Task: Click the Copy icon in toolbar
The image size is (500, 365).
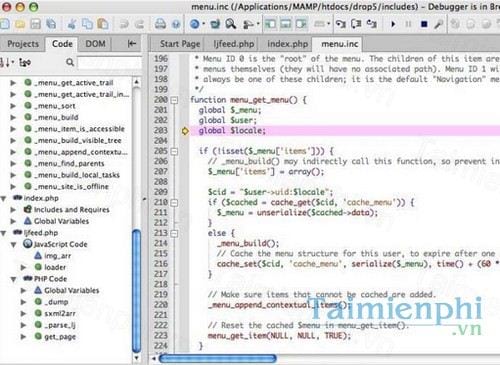Action: click(x=87, y=24)
